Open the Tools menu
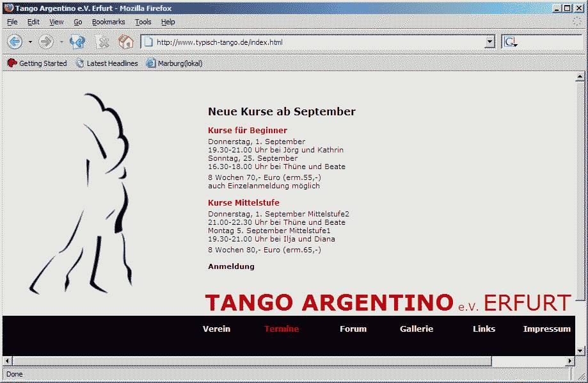 point(143,22)
